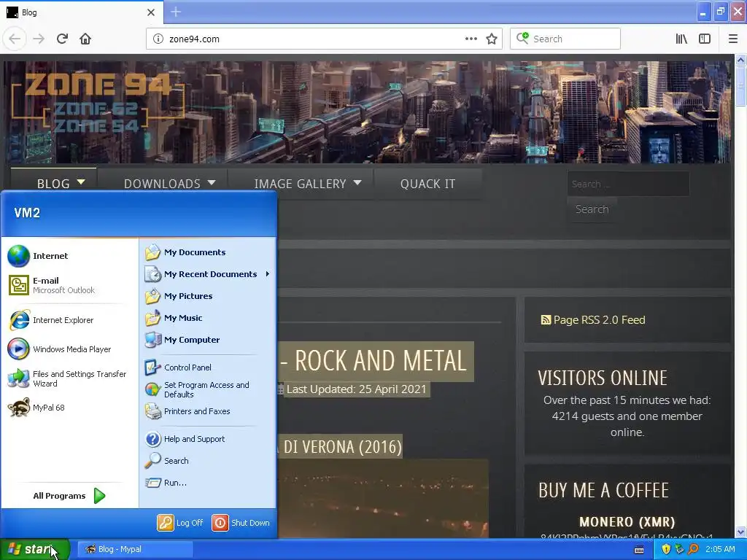Click the Shut Down button
This screenshot has width=747, height=560.
click(241, 523)
